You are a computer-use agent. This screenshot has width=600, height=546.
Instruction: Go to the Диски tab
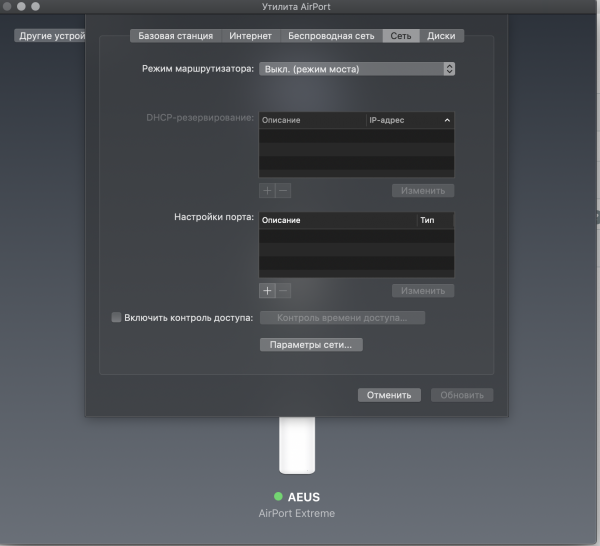tap(442, 36)
